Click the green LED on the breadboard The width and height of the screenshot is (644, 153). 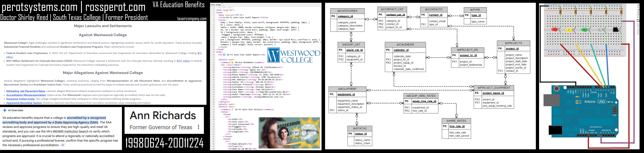[584, 30]
